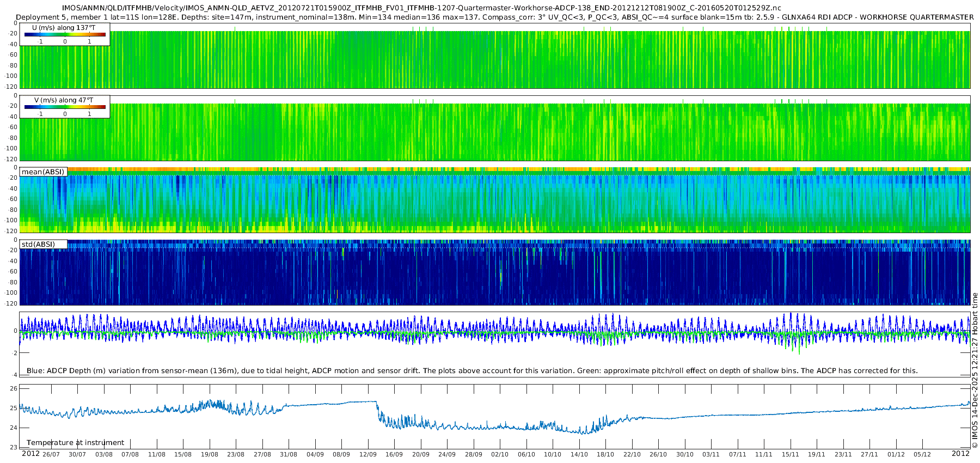Select the std(ABSI) panel label
Screen dimensions: 980x463
[38, 244]
